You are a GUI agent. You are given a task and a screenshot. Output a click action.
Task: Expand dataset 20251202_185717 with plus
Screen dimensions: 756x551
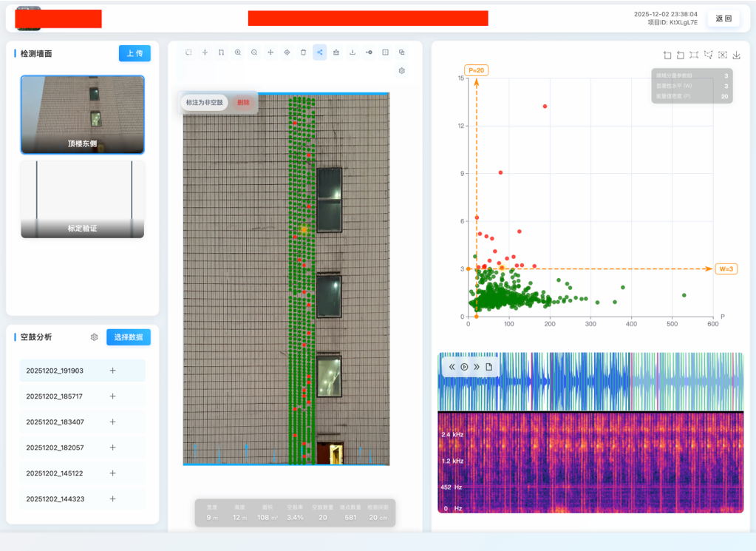click(112, 396)
